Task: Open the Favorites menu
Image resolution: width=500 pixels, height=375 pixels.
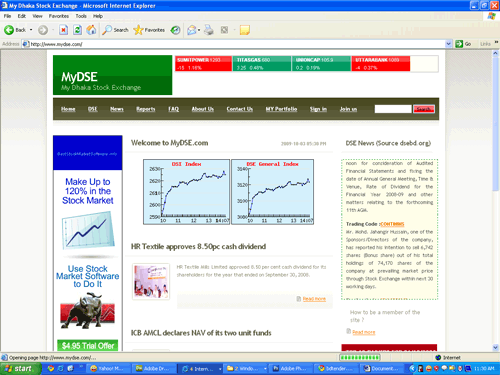Action: click(59, 16)
